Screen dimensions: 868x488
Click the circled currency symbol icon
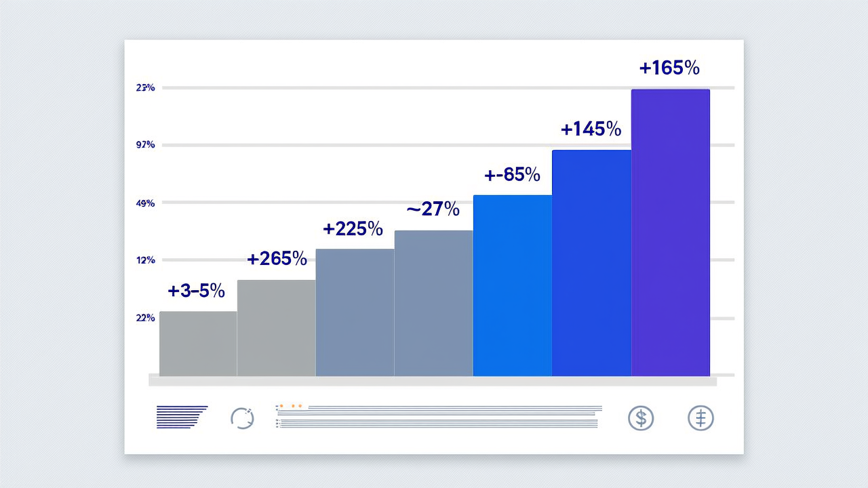[701, 418]
